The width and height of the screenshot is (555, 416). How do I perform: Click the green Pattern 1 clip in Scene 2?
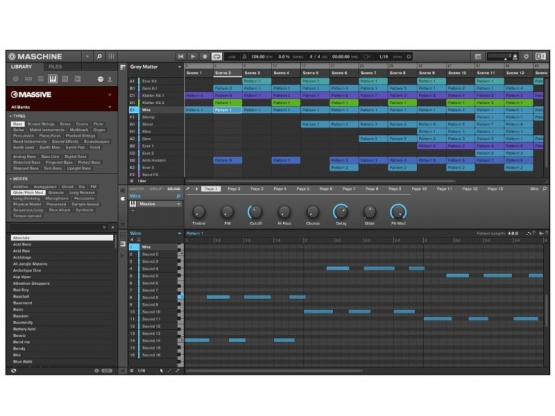click(228, 103)
